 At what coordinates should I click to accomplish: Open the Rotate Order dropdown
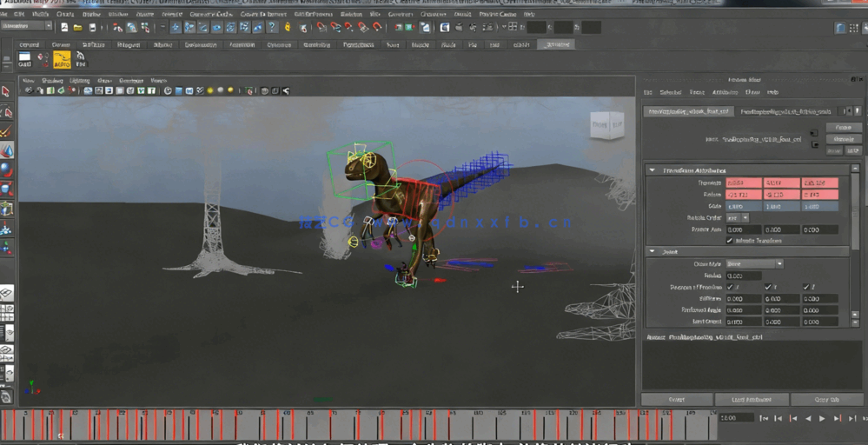point(738,218)
